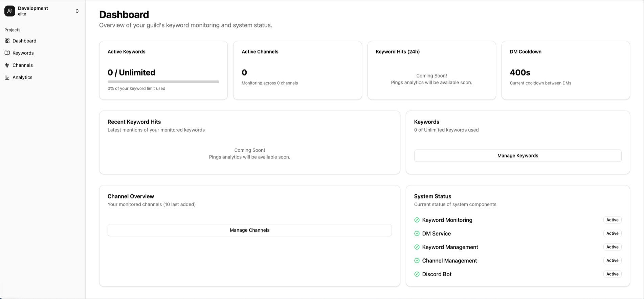This screenshot has height=299, width=644.
Task: Click the Channel Management green check icon
Action: pos(417,260)
